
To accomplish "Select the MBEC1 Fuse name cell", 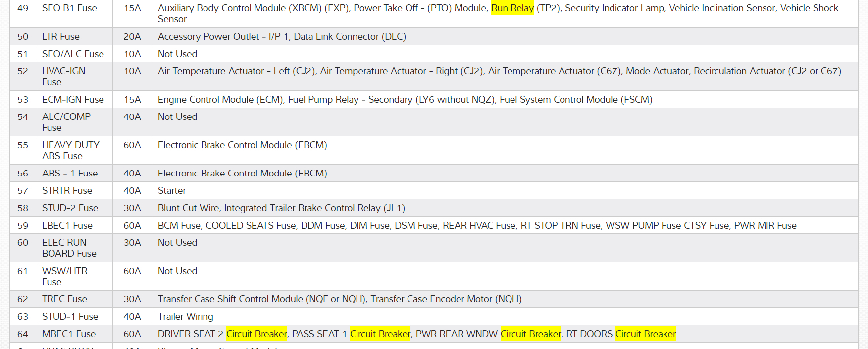I will [x=69, y=334].
